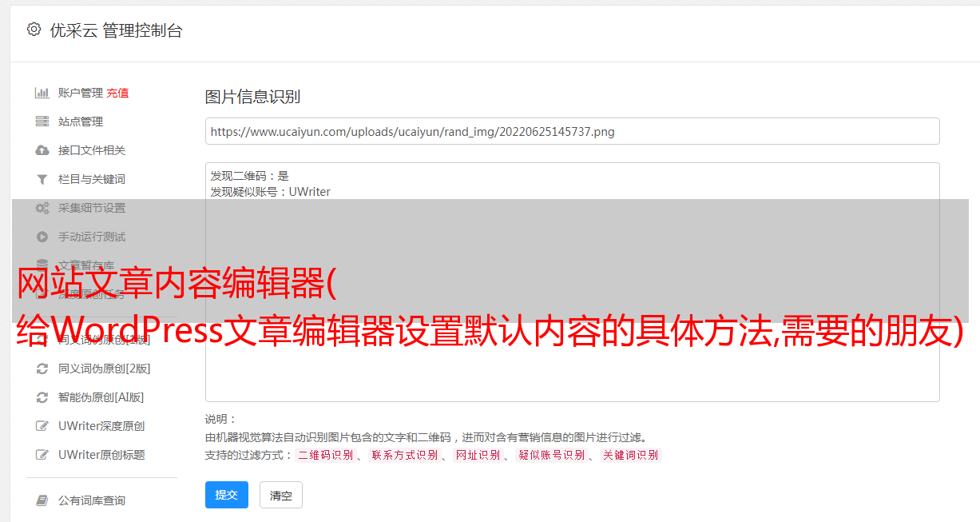Click the result line 发现疑似账号：UWriter

pos(271,192)
